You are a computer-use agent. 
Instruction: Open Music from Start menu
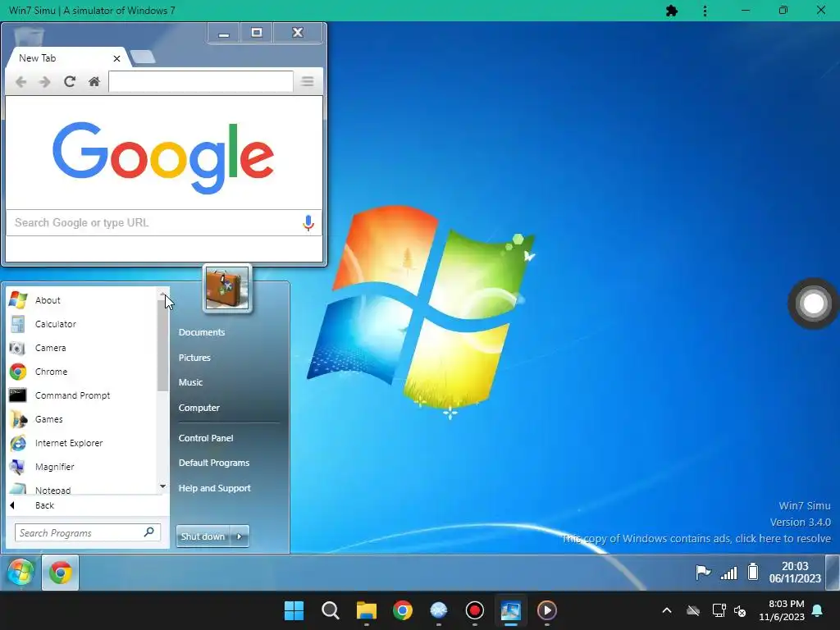[x=190, y=382]
